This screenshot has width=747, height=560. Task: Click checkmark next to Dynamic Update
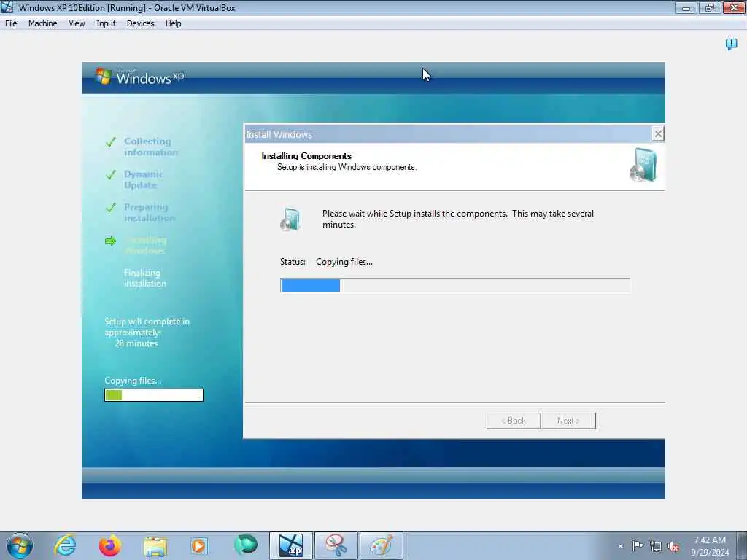[111, 175]
